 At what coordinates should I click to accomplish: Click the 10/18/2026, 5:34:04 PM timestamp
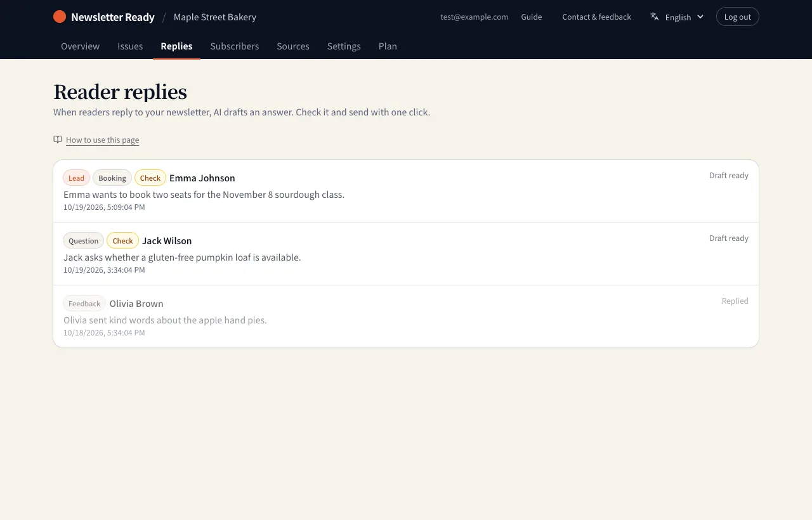tap(104, 333)
